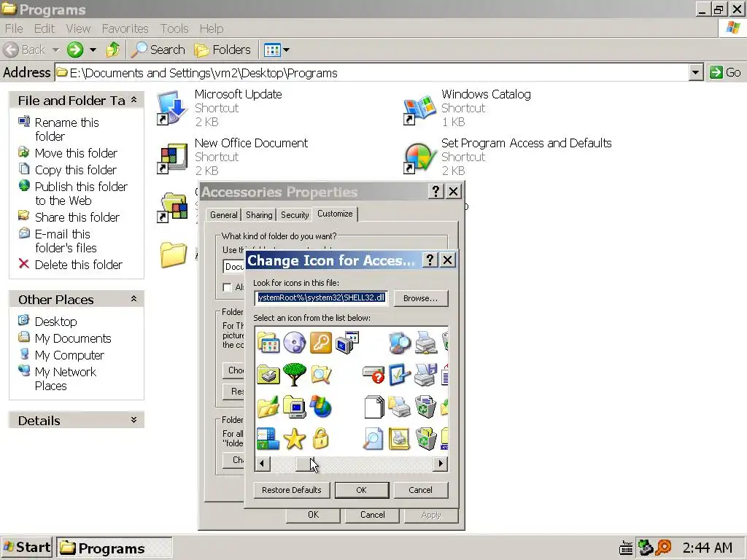This screenshot has width=747, height=560.
Task: Click the Start button
Action: tap(27, 547)
